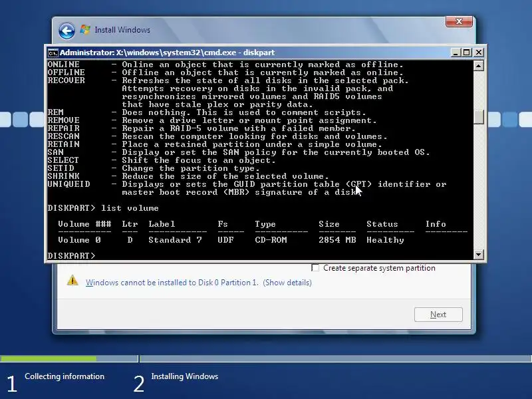Open the cmd.exe system menu icon
Viewport: 532px width, 399px height.
coord(53,53)
